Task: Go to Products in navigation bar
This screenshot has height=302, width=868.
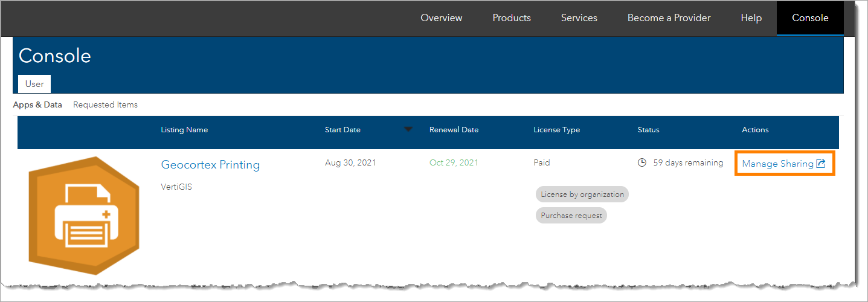Action: click(512, 18)
